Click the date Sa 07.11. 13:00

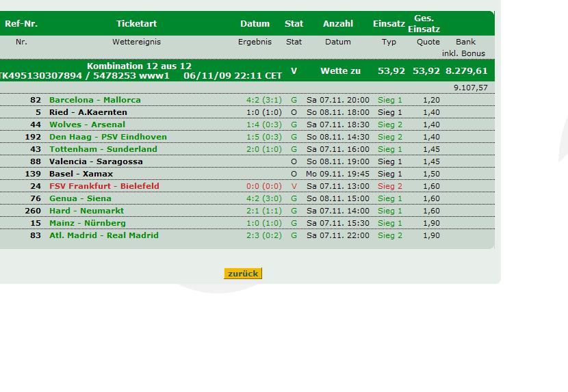(x=338, y=186)
